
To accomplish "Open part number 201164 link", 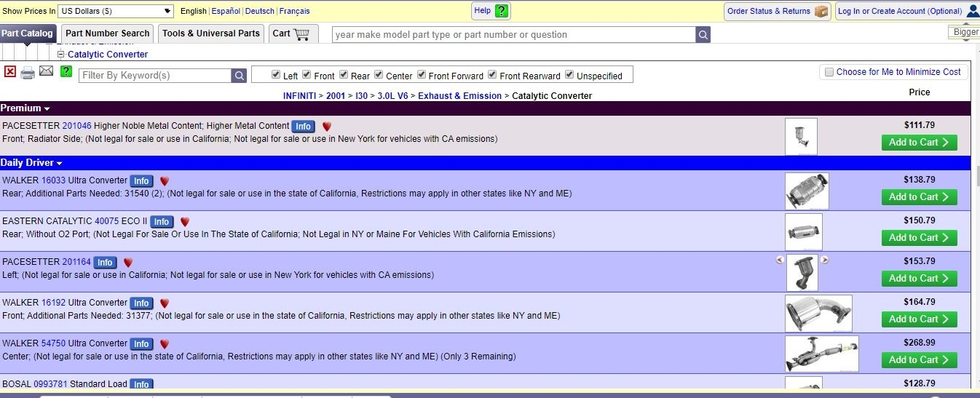I will pos(76,262).
